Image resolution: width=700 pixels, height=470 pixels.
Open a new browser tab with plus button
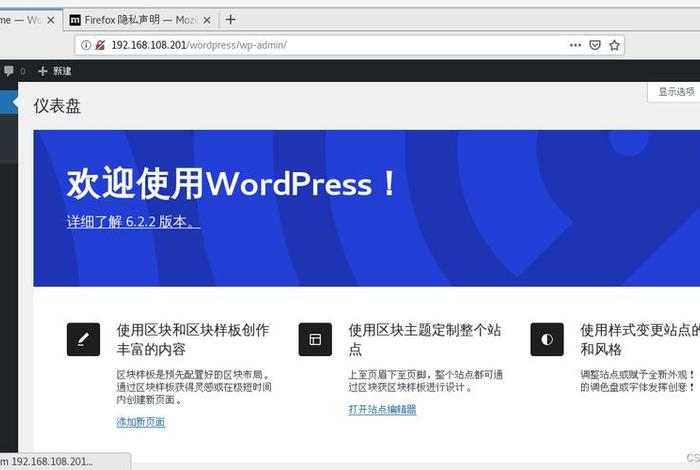click(230, 20)
